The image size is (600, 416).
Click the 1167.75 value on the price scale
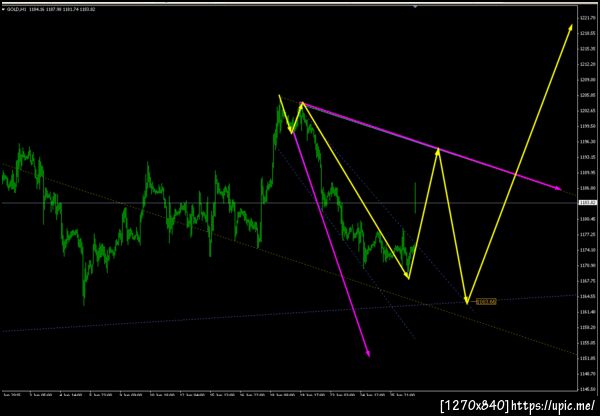tap(589, 281)
